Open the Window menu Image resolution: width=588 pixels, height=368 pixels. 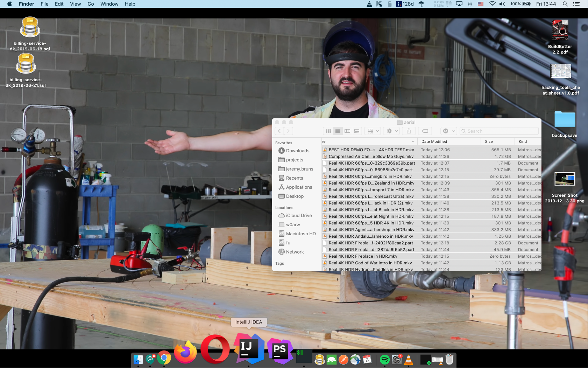coord(109,4)
